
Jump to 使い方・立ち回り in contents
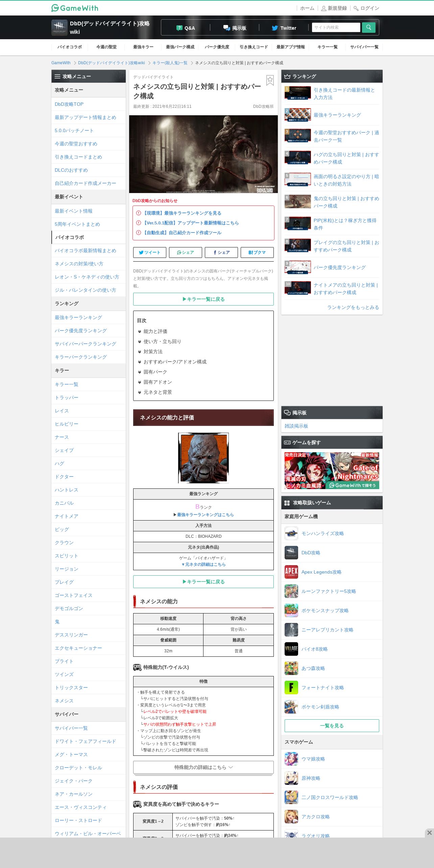point(162,341)
